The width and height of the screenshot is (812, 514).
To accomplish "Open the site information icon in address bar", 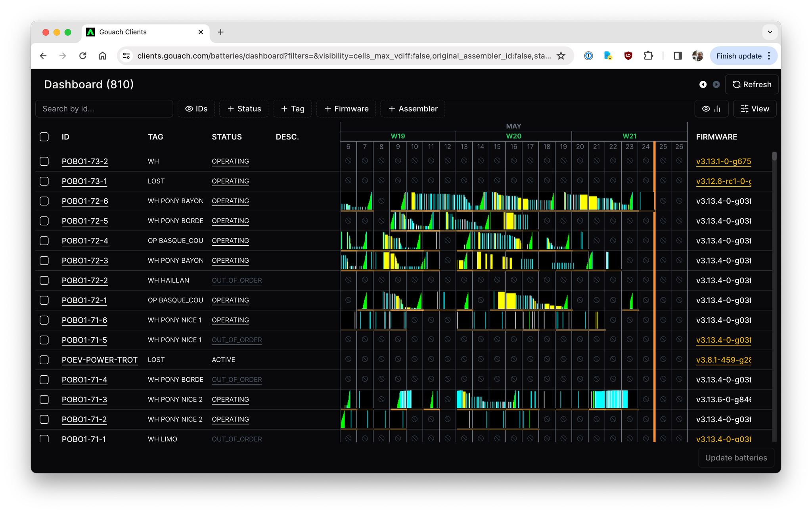I will (126, 56).
